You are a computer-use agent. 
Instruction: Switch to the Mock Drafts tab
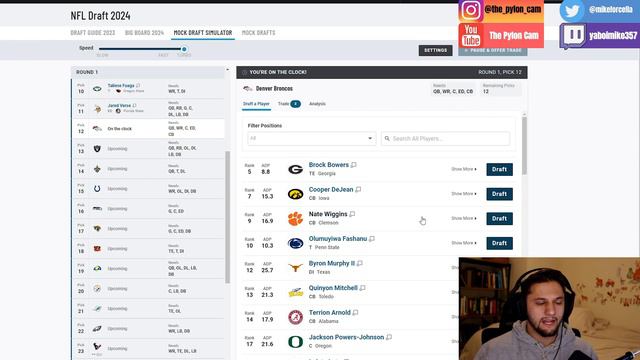(x=258, y=33)
